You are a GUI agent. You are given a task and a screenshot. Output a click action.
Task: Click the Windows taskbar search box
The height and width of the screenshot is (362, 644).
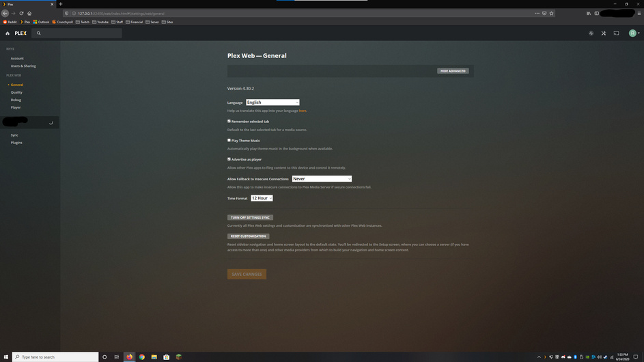coord(55,357)
